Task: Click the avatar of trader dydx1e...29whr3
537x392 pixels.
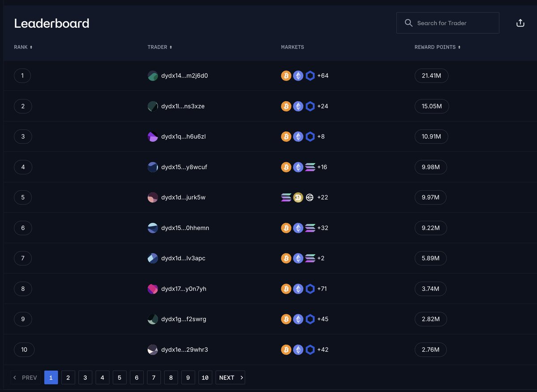Action: coord(153,349)
